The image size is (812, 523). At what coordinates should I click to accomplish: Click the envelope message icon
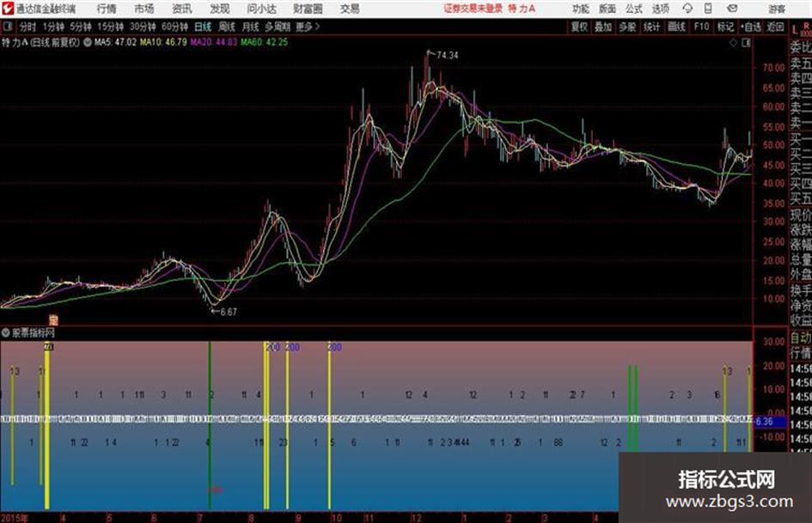pyautogui.click(x=732, y=9)
